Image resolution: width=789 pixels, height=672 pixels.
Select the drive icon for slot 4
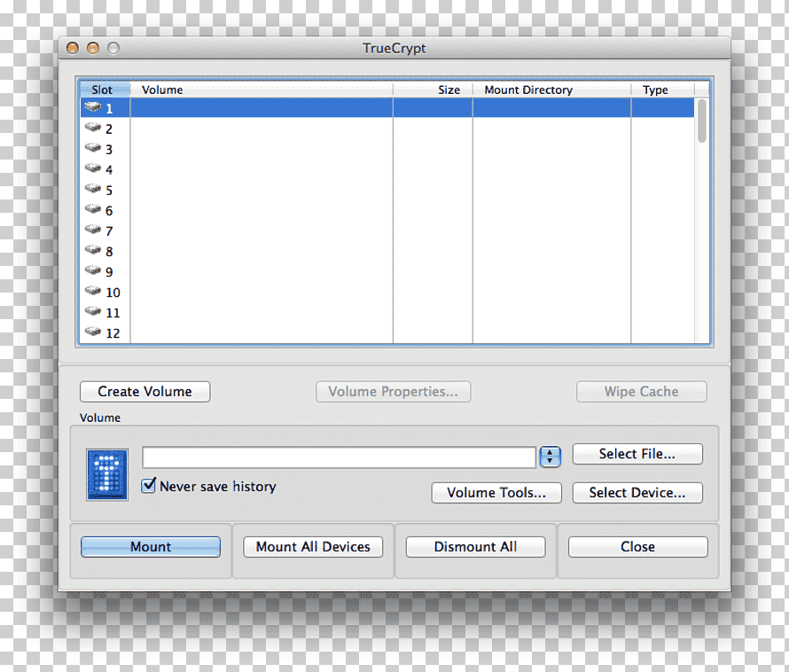pyautogui.click(x=93, y=168)
